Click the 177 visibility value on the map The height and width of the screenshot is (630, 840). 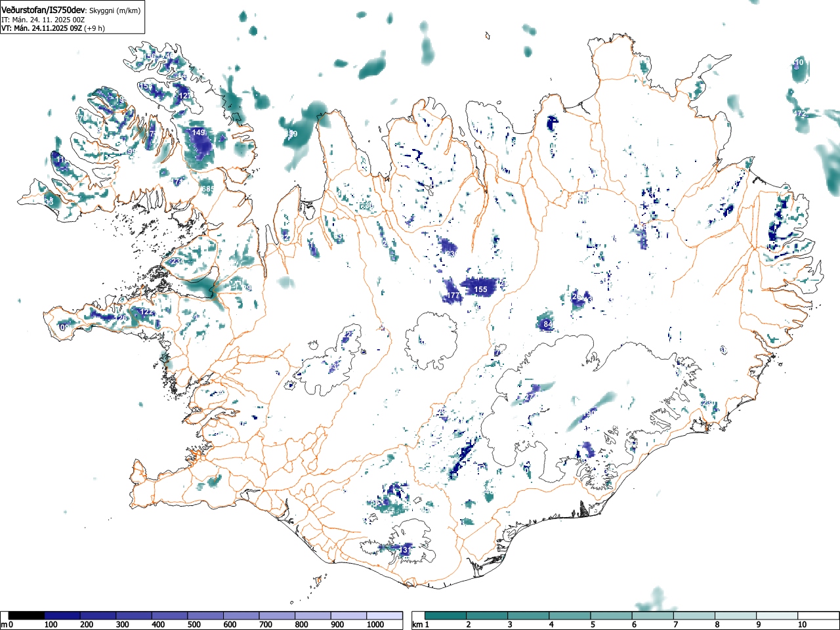click(453, 297)
